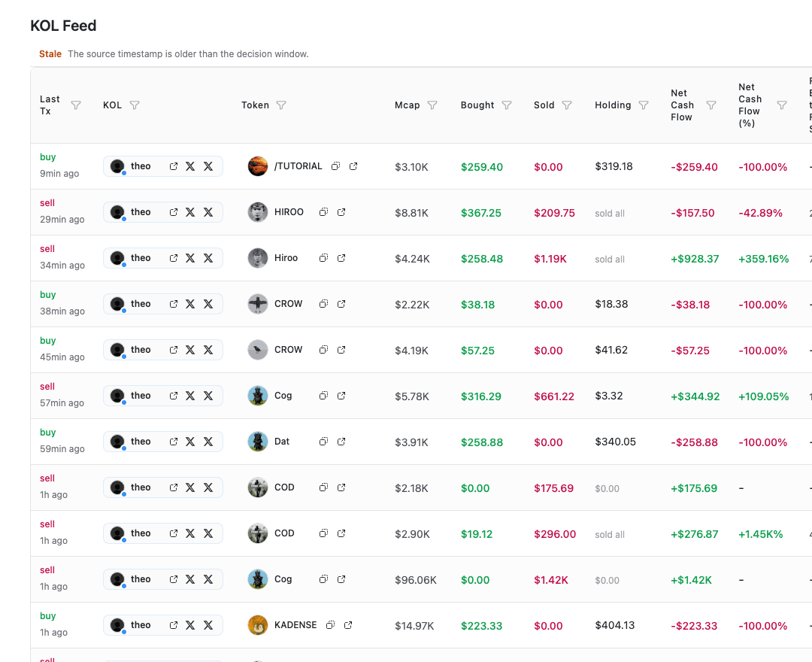Copy address of Cog $5.78K token
This screenshot has width=812, height=662.
click(323, 396)
